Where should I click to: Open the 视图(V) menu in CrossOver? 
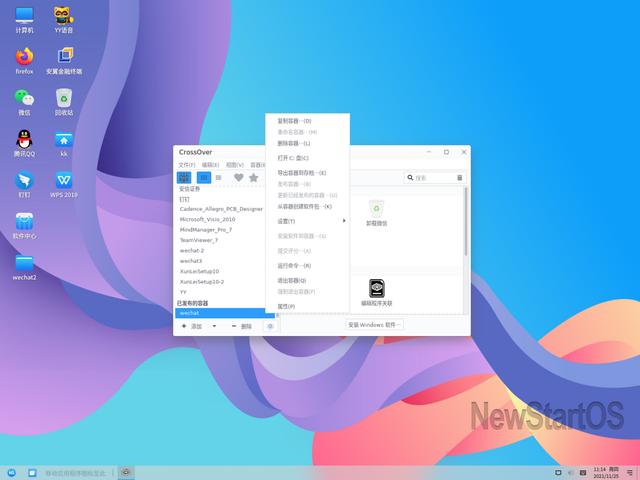click(235, 165)
